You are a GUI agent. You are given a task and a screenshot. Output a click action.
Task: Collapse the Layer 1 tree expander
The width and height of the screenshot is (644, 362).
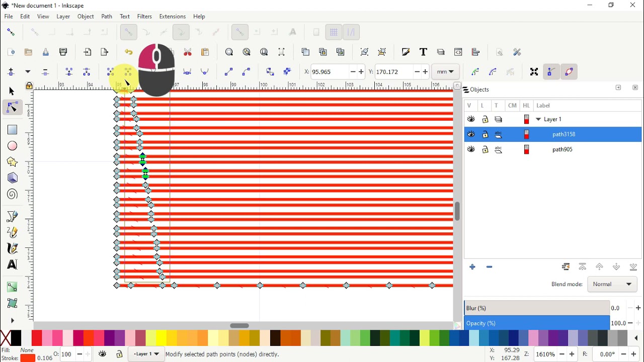click(539, 120)
